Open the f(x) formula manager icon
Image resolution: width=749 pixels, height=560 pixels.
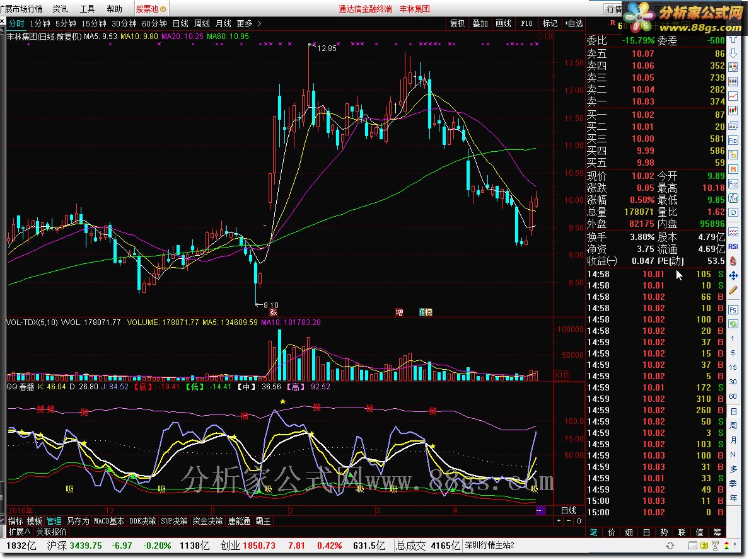(x=733, y=198)
